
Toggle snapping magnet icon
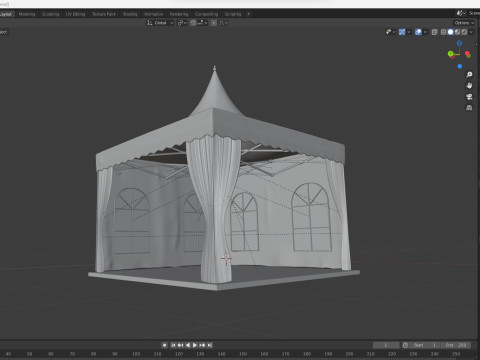[x=193, y=23]
